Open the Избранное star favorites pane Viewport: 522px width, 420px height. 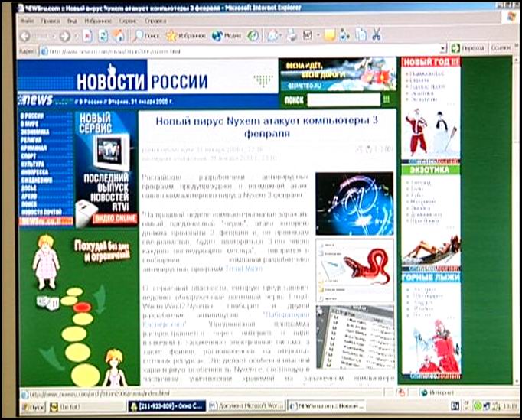pyautogui.click(x=185, y=36)
